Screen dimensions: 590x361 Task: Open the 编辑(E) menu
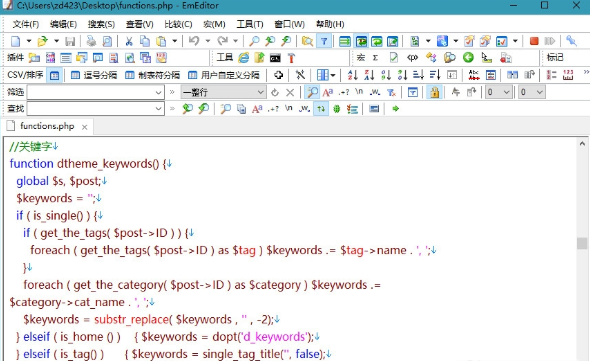63,24
